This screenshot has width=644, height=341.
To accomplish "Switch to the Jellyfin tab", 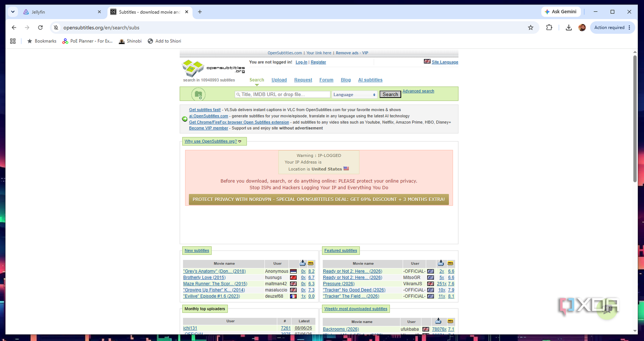I will tap(61, 12).
